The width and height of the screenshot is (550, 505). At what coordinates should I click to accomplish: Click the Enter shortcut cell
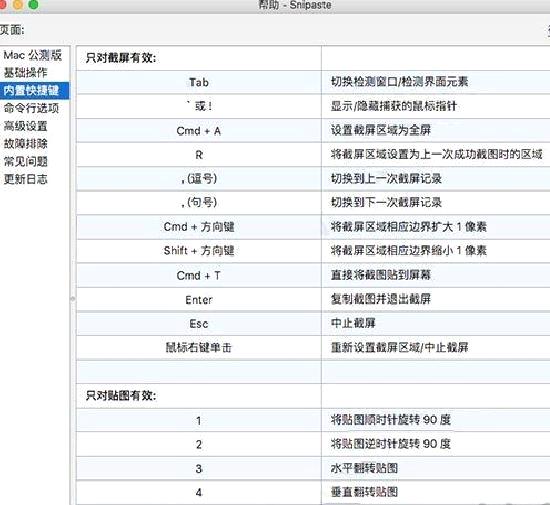coord(199,300)
